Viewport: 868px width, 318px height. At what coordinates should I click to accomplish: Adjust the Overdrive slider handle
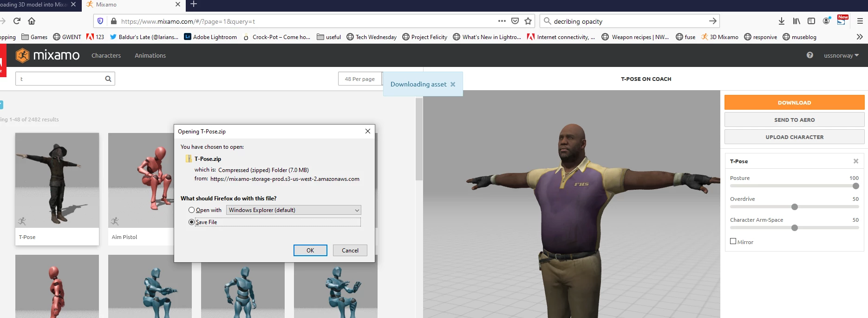pos(795,207)
